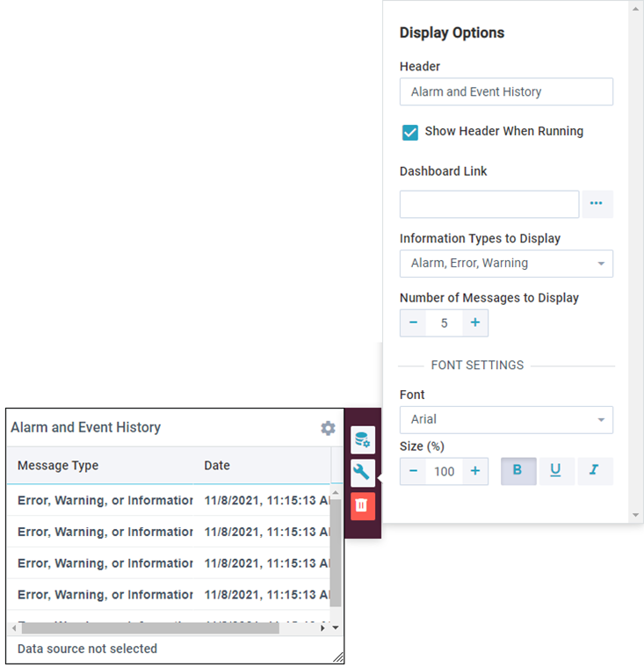Click Display Options panel scroll up arrow
The height and width of the screenshot is (667, 644).
pos(635,9)
